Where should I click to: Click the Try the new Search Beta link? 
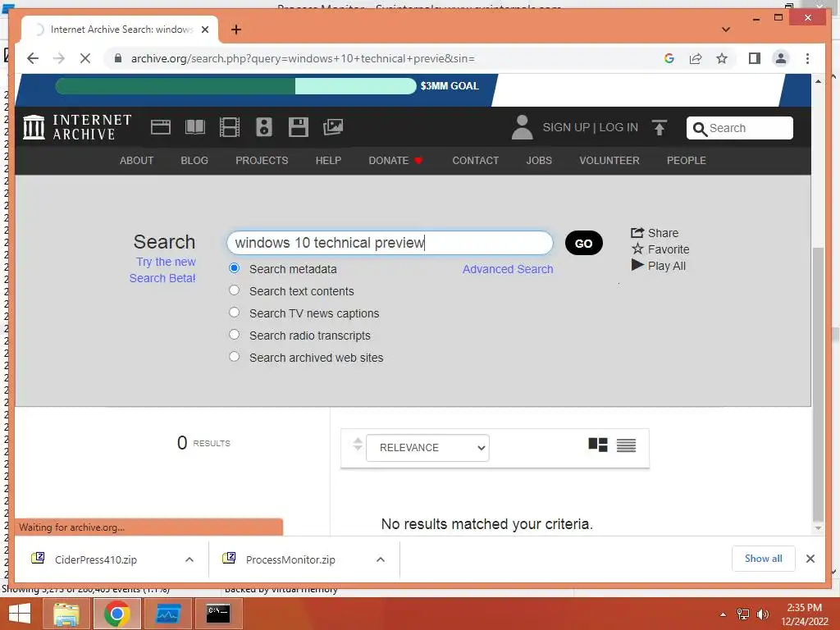click(x=163, y=270)
